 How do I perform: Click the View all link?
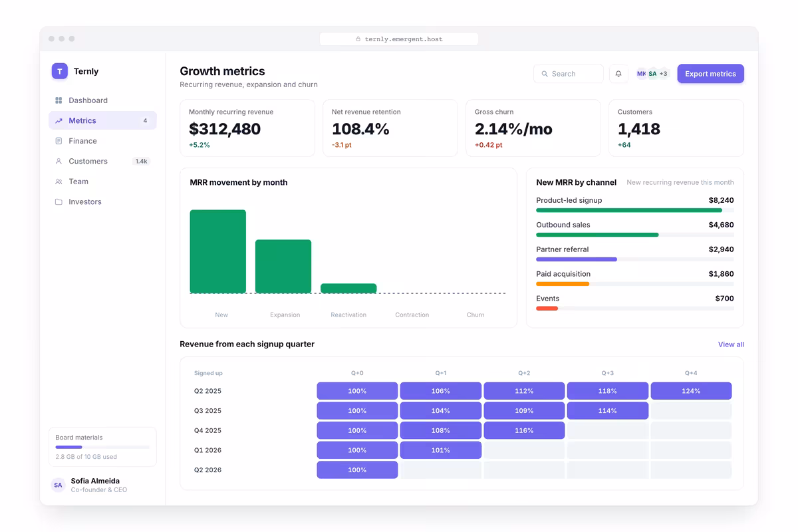click(x=731, y=344)
